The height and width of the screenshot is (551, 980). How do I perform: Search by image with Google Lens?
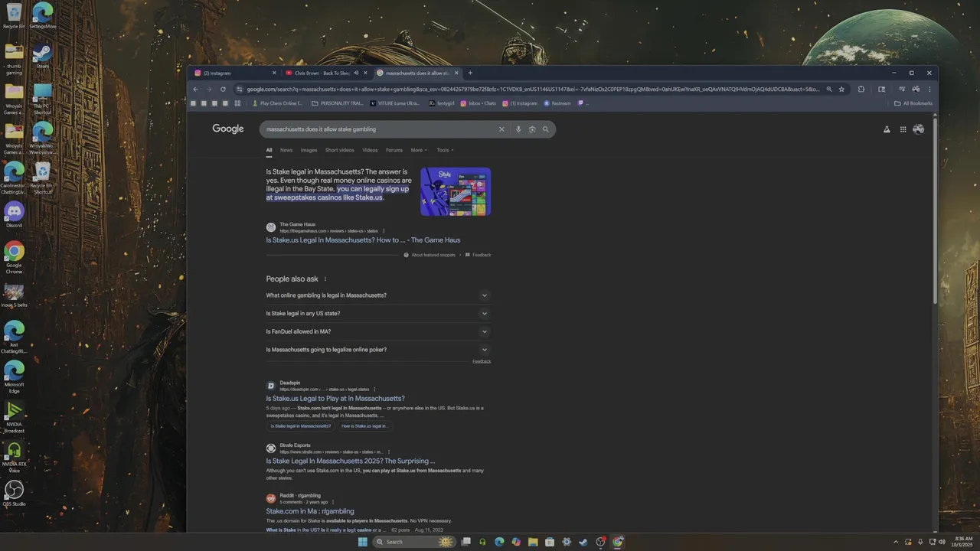coord(532,129)
